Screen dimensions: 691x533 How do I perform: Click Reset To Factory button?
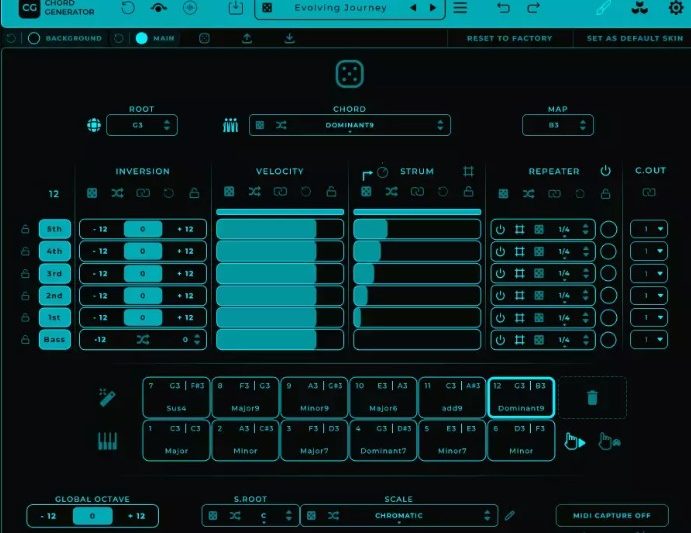(509, 38)
